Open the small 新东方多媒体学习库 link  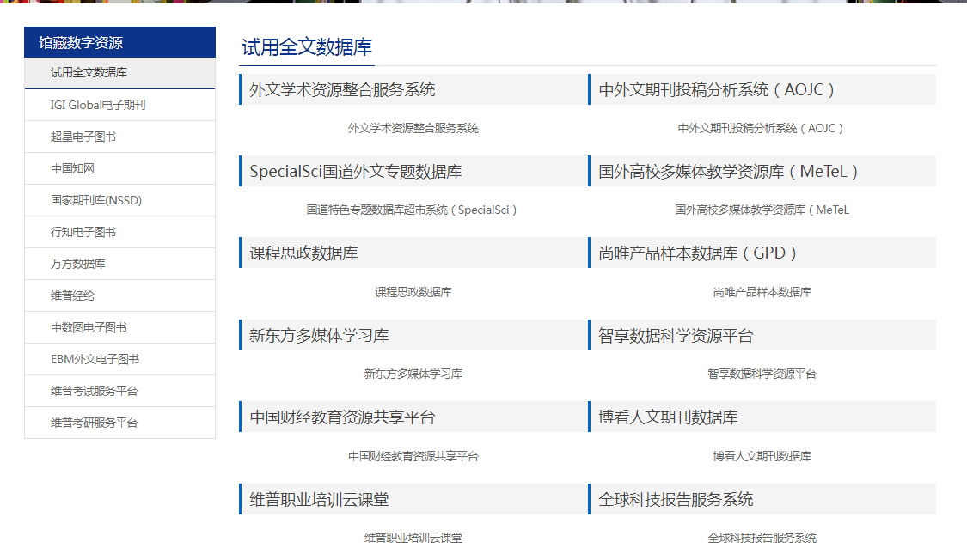tap(413, 374)
